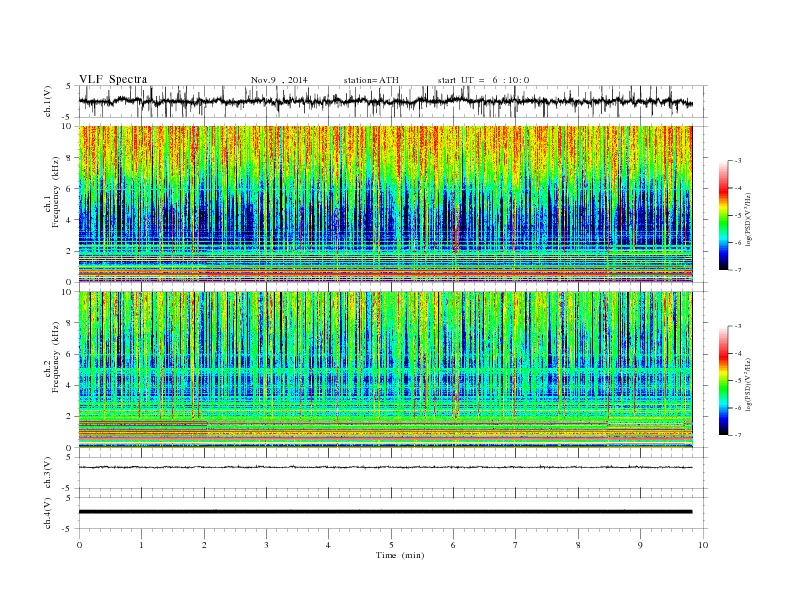Select the thick ch.4 voltage trace
Screen dimensions: 792x612
click(x=385, y=512)
